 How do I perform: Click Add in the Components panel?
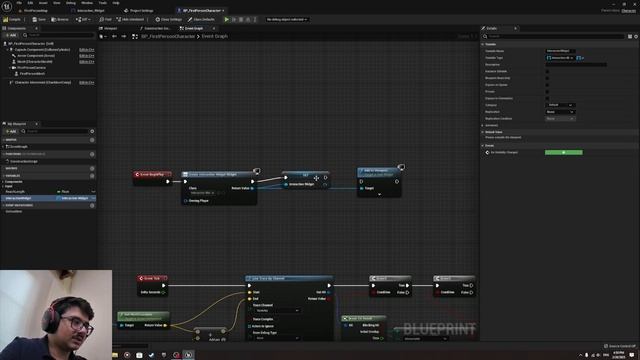click(11, 36)
